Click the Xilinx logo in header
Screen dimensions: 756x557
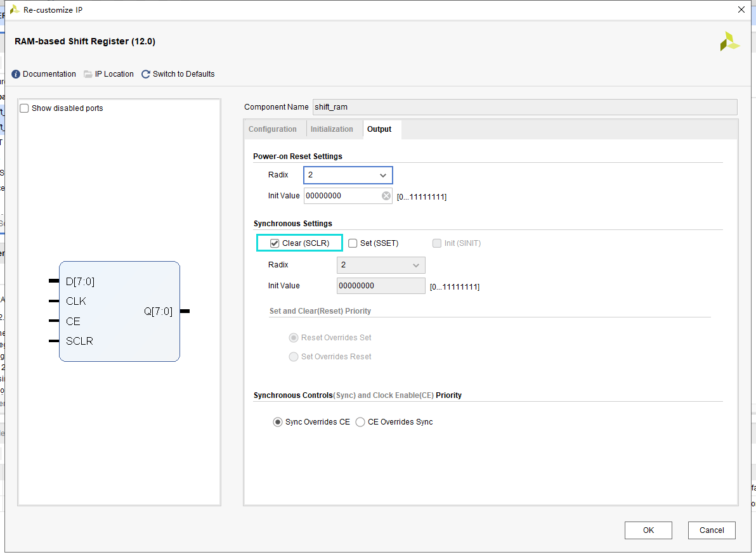click(729, 41)
